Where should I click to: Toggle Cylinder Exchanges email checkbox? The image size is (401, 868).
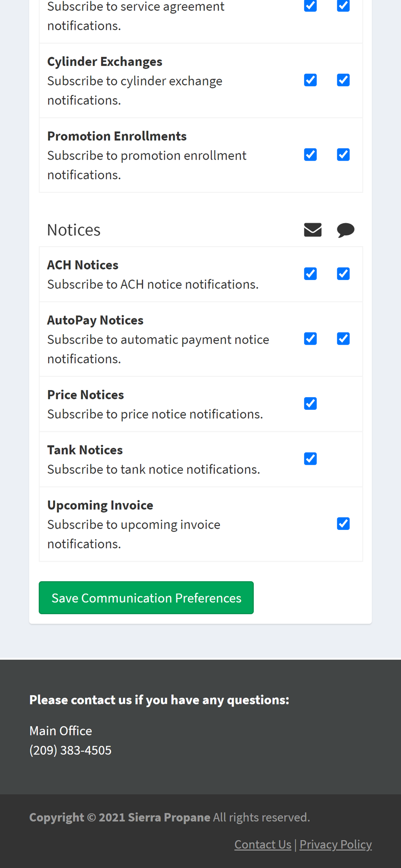pyautogui.click(x=310, y=80)
